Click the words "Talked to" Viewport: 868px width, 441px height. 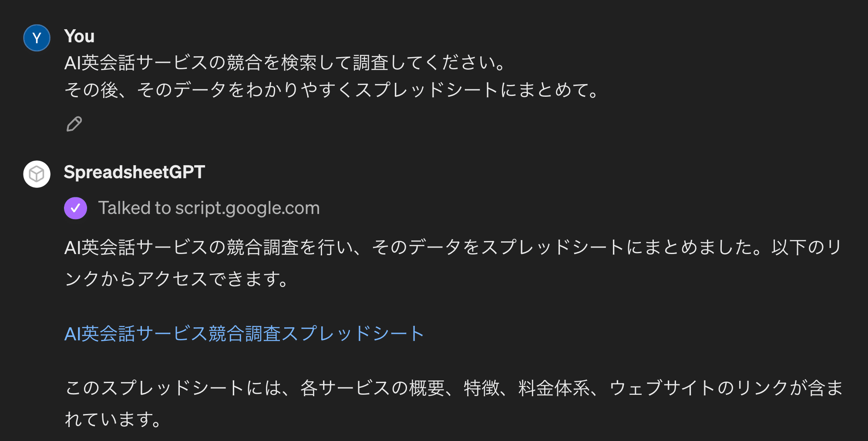tap(134, 208)
